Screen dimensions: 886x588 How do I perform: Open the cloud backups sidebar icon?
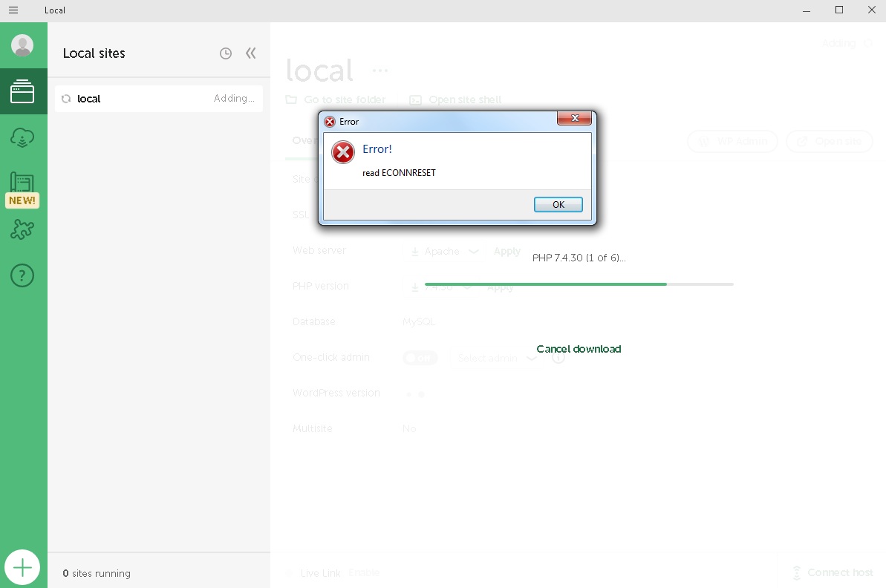(x=22, y=137)
